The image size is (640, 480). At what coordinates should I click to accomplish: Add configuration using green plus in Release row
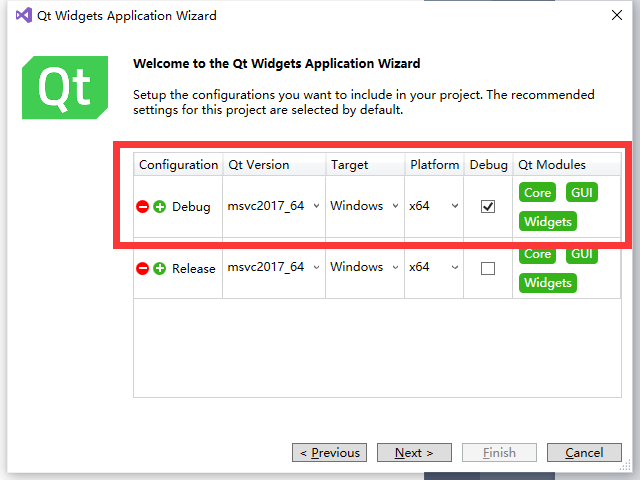160,269
